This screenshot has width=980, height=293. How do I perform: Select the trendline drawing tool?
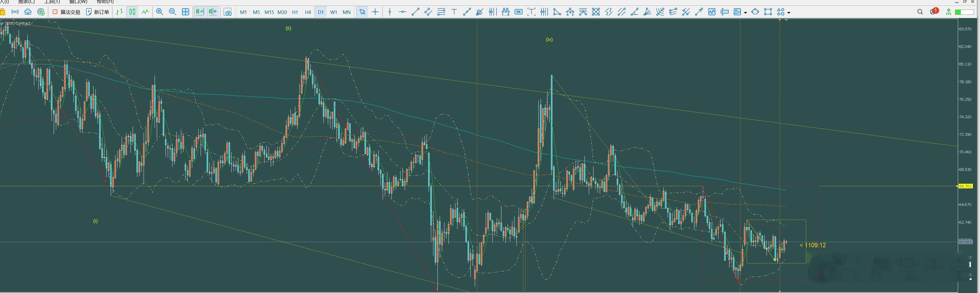[x=415, y=12]
